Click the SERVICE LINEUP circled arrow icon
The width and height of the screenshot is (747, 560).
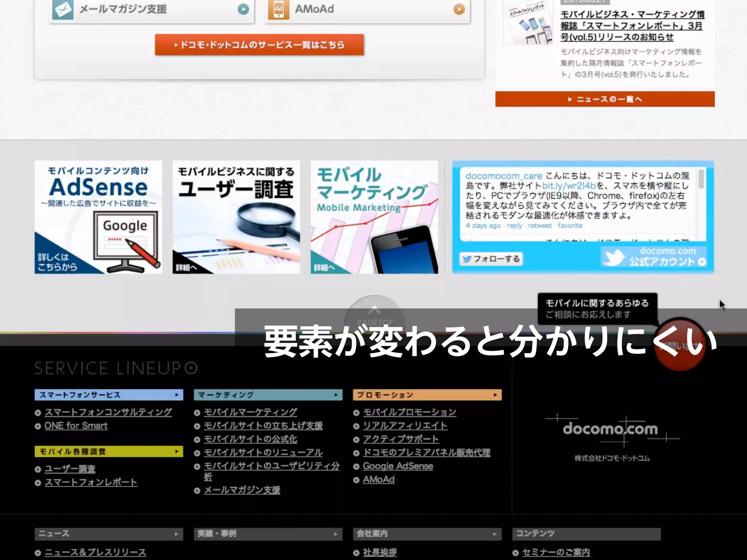click(191, 368)
